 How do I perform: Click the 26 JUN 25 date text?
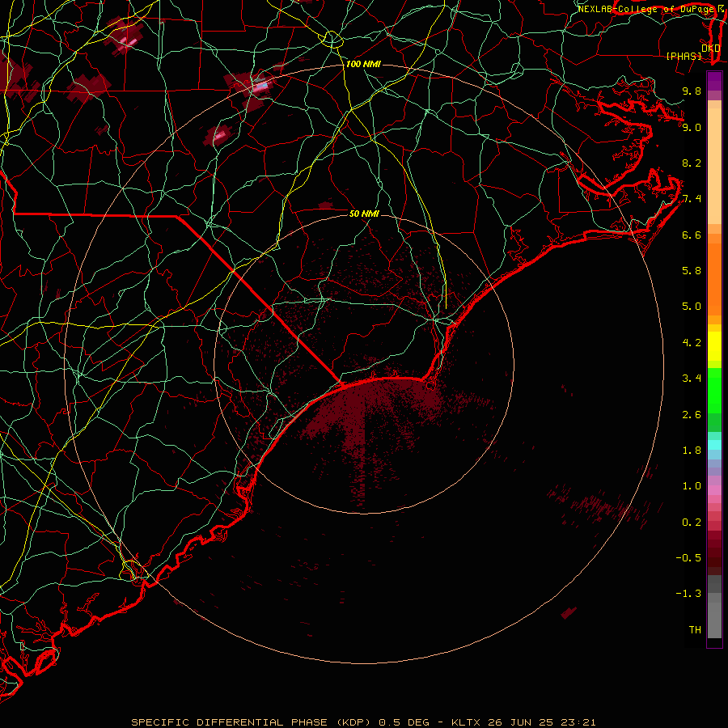point(518,722)
